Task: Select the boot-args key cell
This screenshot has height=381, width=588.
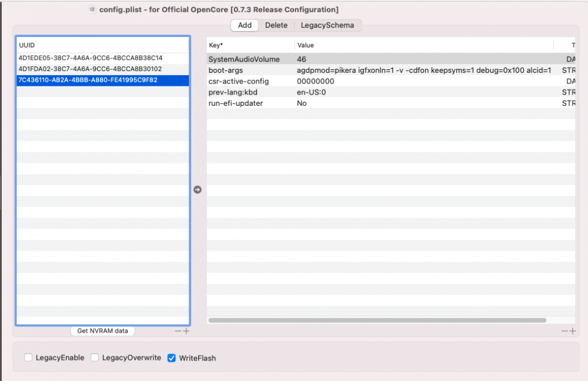Action: tap(226, 70)
